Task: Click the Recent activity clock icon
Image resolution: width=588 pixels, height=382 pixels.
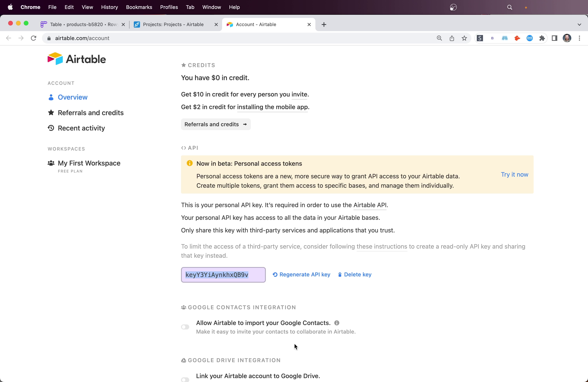Action: pos(51,128)
